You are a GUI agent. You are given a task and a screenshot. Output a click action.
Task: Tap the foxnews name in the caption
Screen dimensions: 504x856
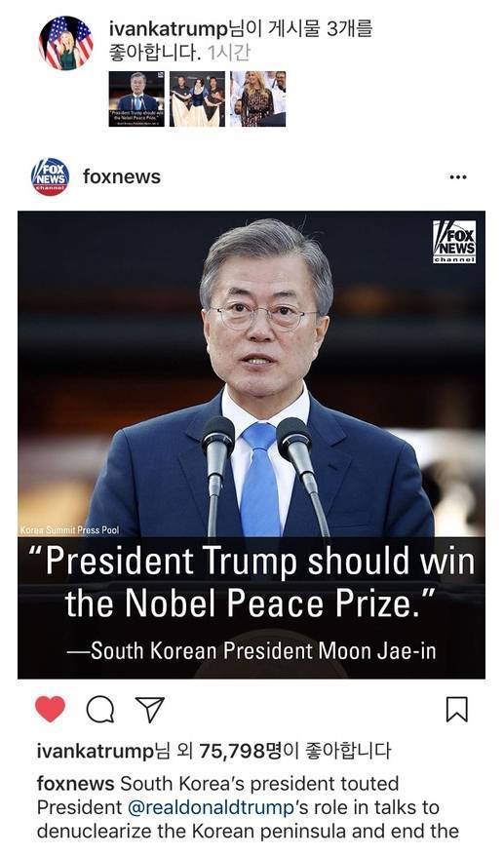tap(75, 784)
